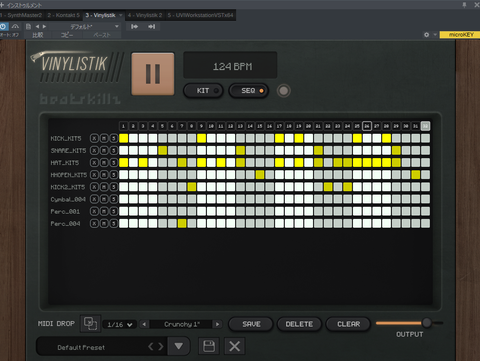Mute the Perc_001 track
Screen dimensions: 480x361
pyautogui.click(x=104, y=211)
